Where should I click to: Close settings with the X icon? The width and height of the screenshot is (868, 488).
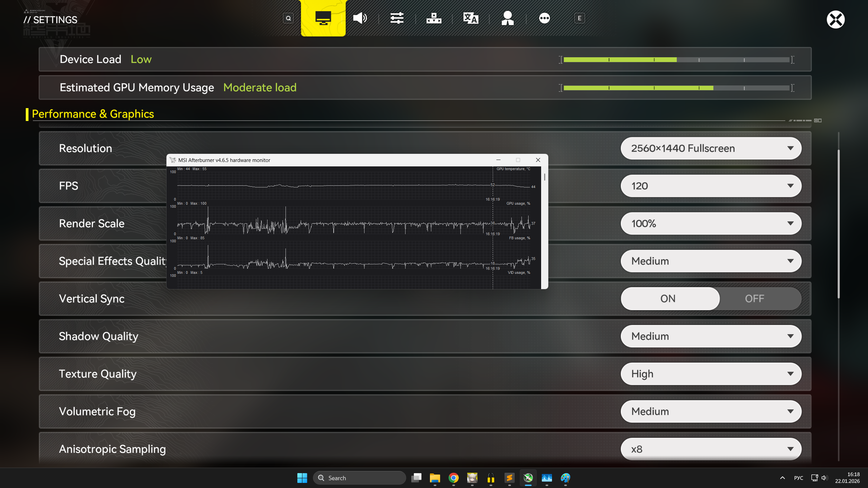coord(835,20)
